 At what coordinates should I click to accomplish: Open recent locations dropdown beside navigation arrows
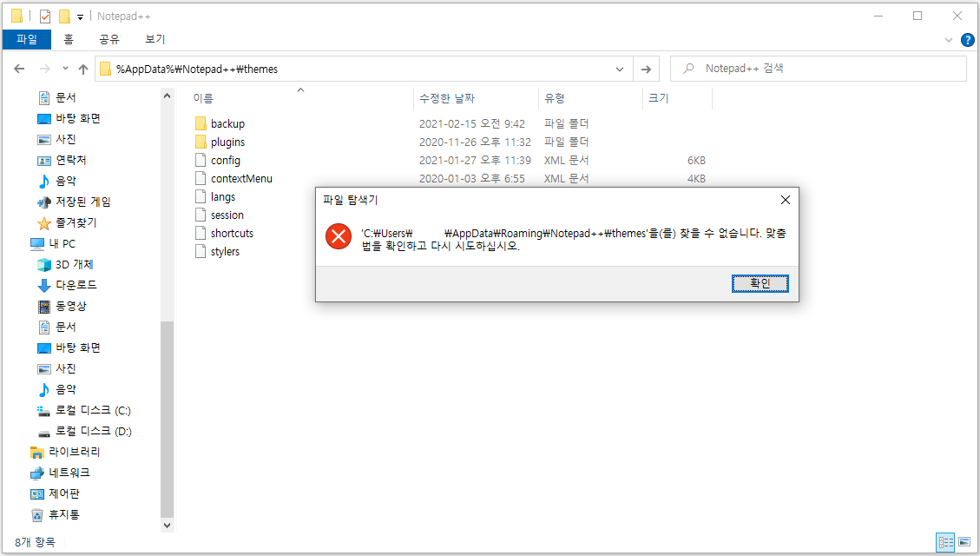click(64, 68)
